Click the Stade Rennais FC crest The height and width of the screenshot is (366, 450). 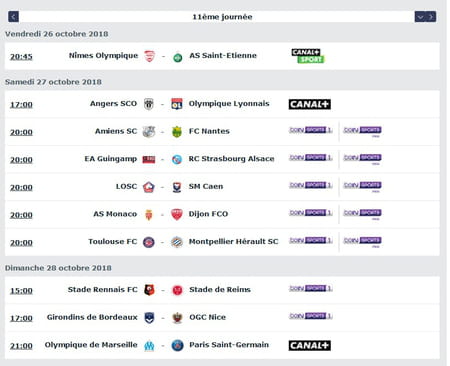149,290
